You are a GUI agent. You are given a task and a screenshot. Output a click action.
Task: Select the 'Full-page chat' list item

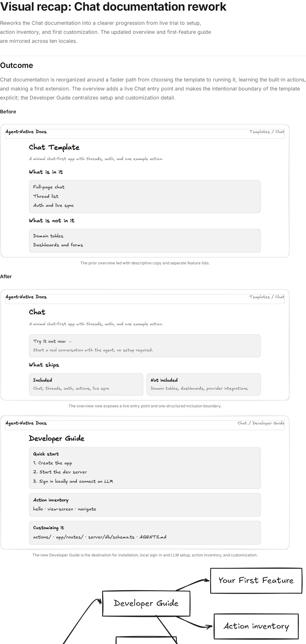click(x=49, y=187)
